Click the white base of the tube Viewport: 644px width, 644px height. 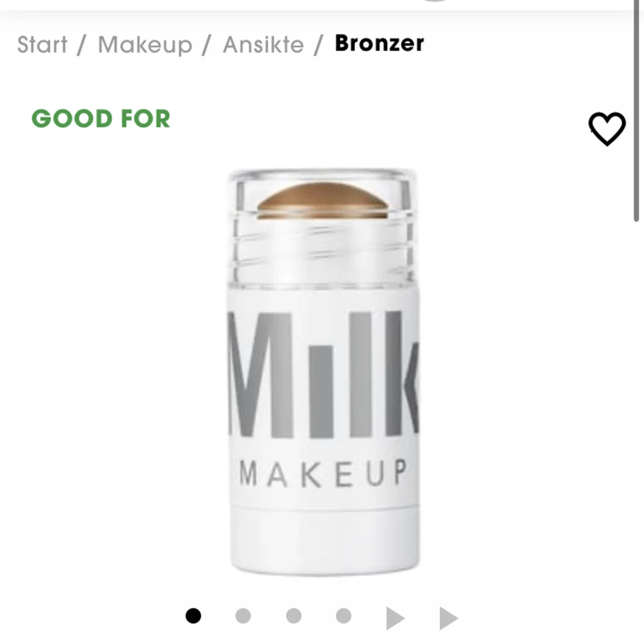(325, 539)
